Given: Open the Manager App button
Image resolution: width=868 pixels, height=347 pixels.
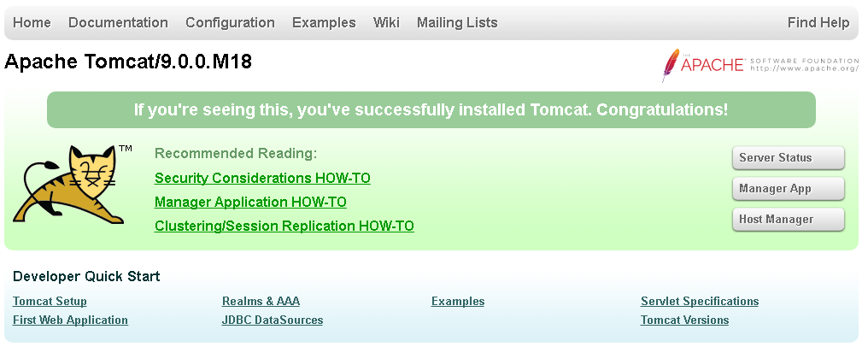Looking at the screenshot, I should [788, 189].
